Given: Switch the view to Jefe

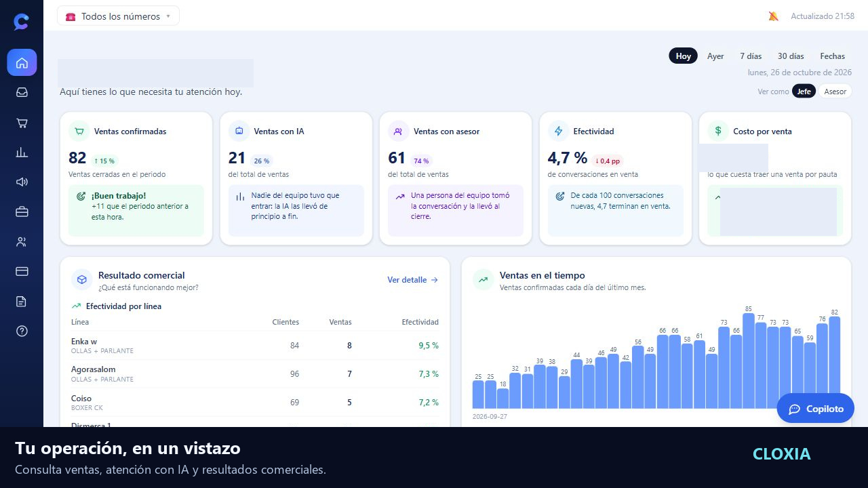Looking at the screenshot, I should (x=804, y=91).
